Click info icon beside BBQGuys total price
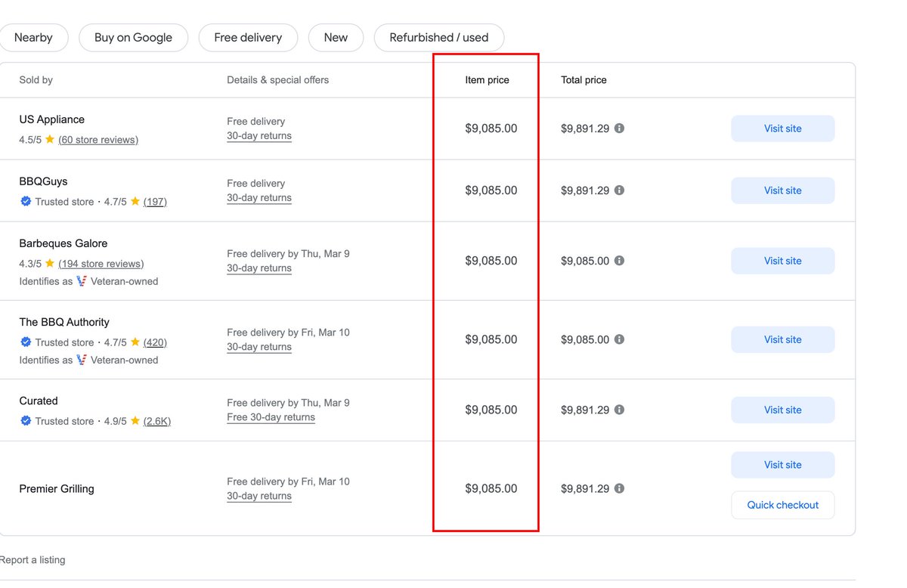907x588 pixels. (619, 190)
